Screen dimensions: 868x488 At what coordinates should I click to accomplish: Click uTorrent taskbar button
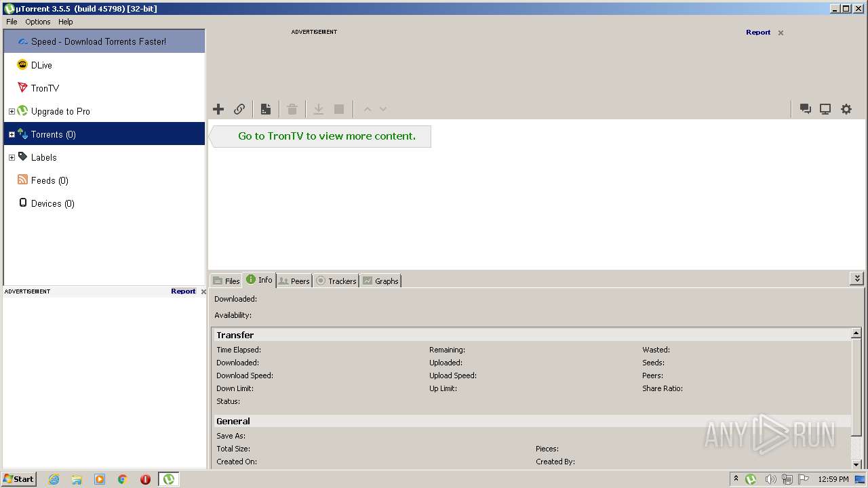click(168, 479)
